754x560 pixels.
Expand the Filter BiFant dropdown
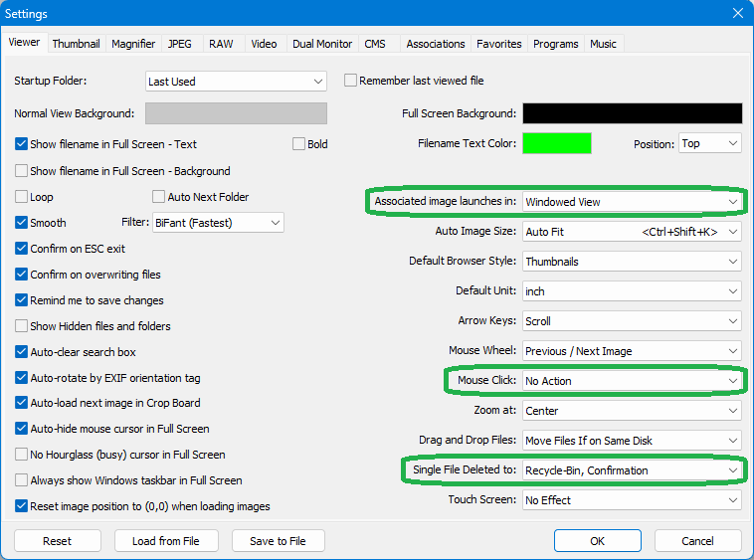point(217,223)
